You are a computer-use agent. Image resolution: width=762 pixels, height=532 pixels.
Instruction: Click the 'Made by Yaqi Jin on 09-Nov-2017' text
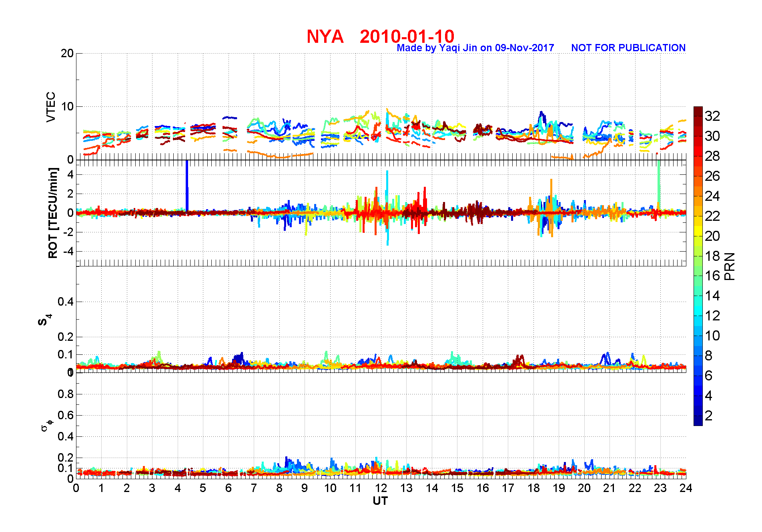point(475,48)
